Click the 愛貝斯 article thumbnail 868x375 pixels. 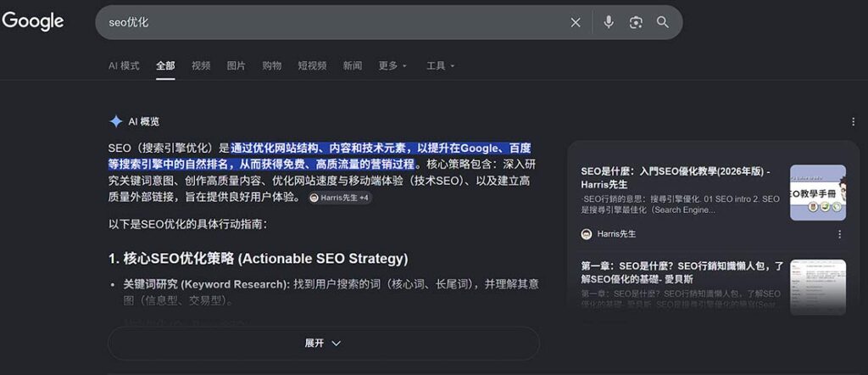click(x=818, y=287)
